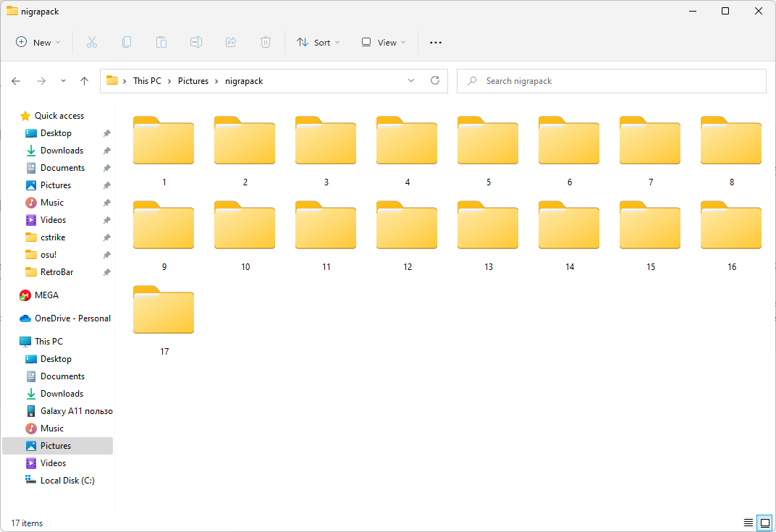Select folder named 3
776x532 pixels.
[x=326, y=151]
